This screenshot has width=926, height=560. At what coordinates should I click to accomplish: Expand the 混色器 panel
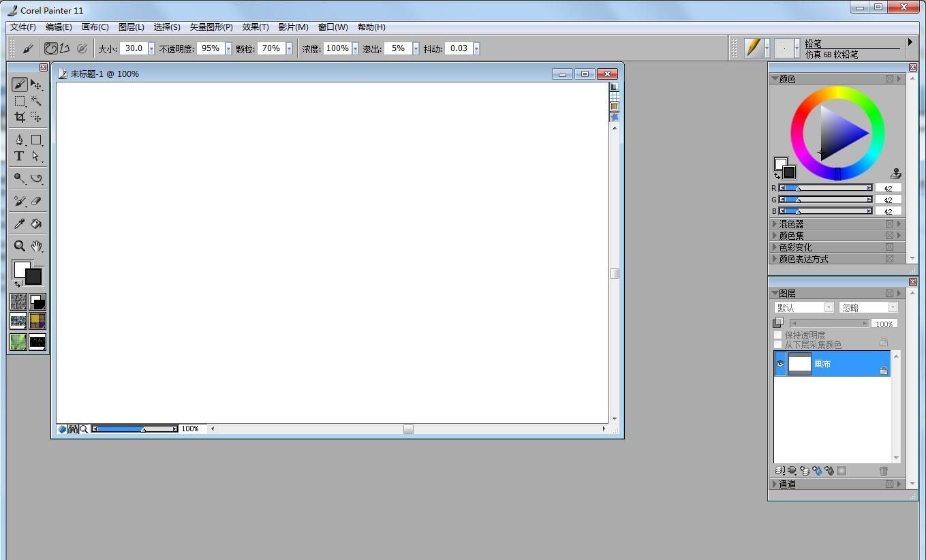click(775, 224)
